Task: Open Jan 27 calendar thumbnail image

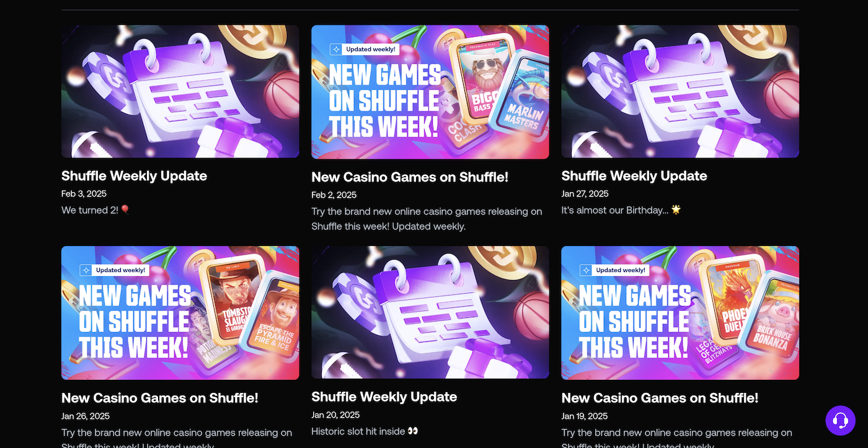Action: [680, 92]
